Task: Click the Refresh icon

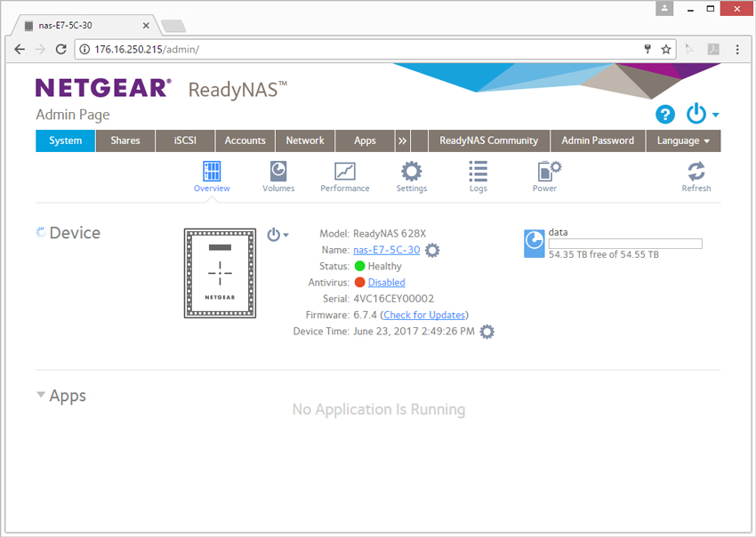Action: [696, 171]
